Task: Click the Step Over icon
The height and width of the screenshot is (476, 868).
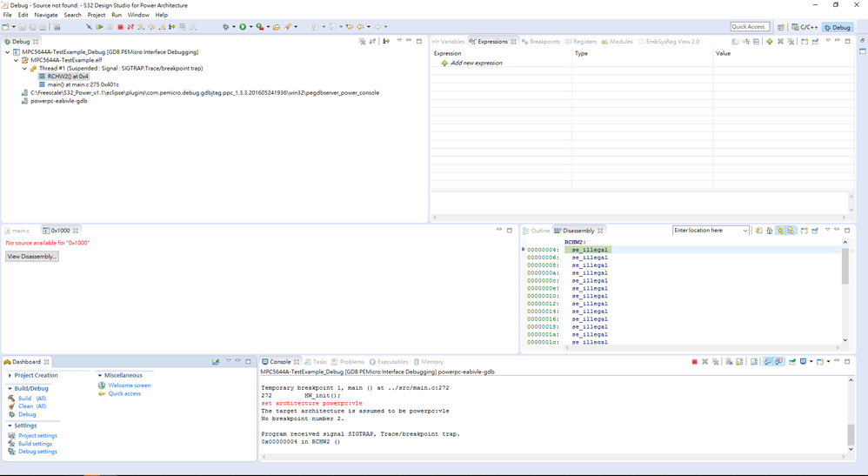Action: pos(151,27)
